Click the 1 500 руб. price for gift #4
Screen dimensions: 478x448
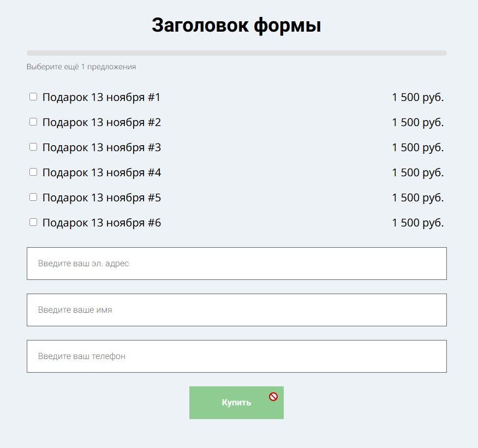click(417, 173)
